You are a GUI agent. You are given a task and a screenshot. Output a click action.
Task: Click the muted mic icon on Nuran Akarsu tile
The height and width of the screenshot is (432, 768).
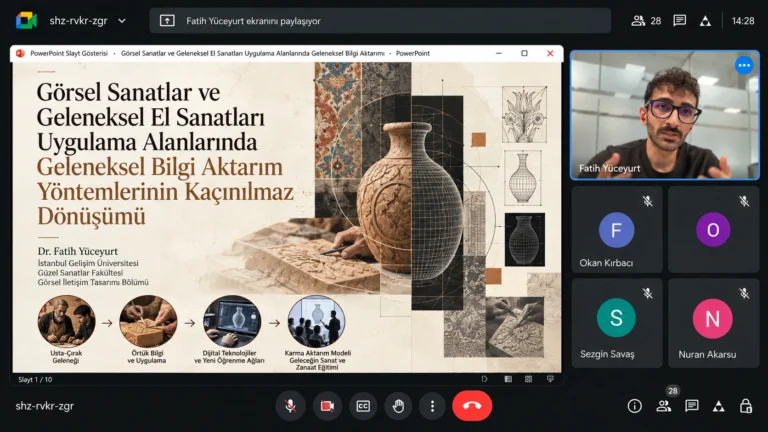click(x=744, y=293)
